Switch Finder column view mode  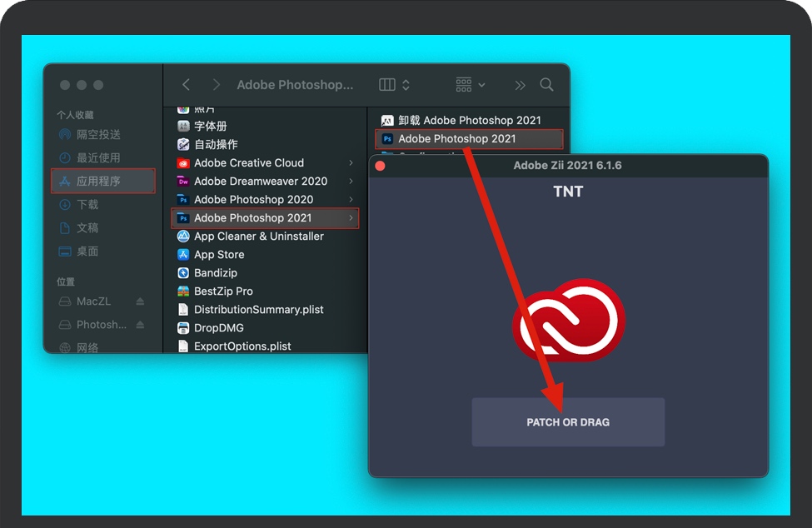coord(394,84)
